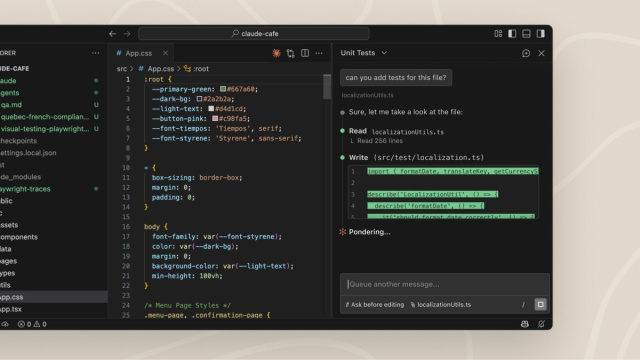Open the visual-testing-playwright... file
This screenshot has width=640, height=360.
45,129
